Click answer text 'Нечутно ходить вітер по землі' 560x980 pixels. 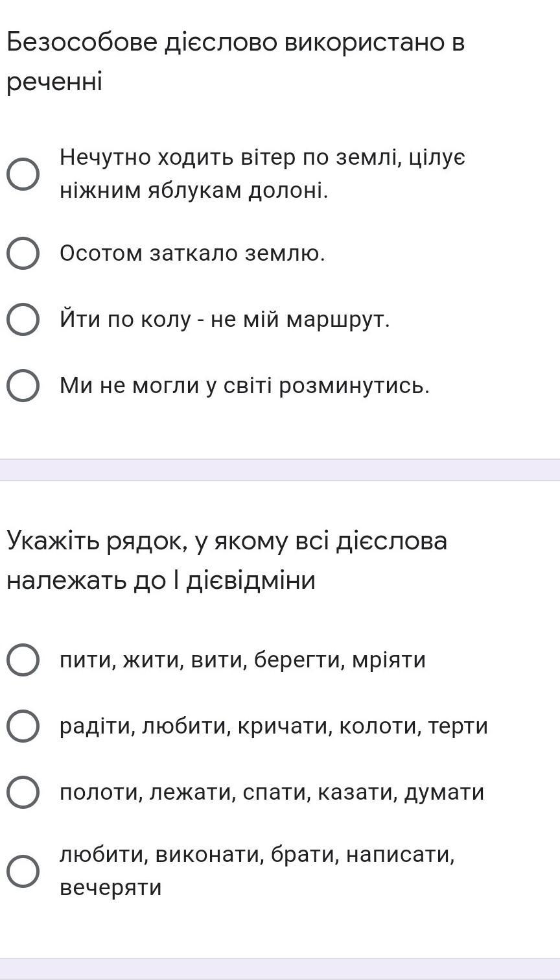pyautogui.click(x=262, y=158)
